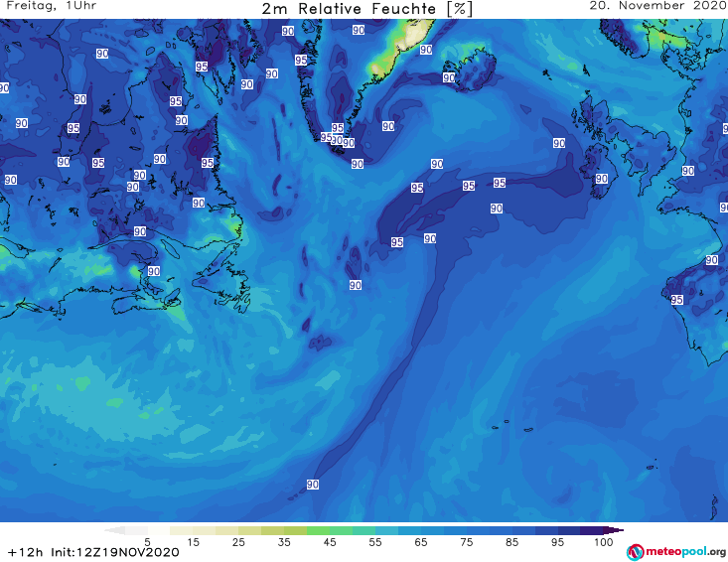The height and width of the screenshot is (562, 728).
Task: Click the 90 contour label on Ireland
Action: (602, 179)
